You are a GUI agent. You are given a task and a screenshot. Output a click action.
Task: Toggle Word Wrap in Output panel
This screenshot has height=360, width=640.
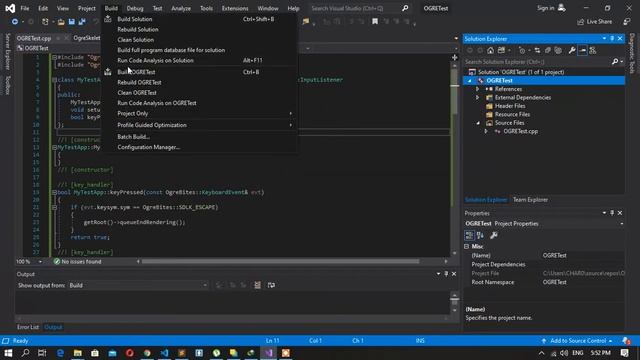click(x=271, y=285)
